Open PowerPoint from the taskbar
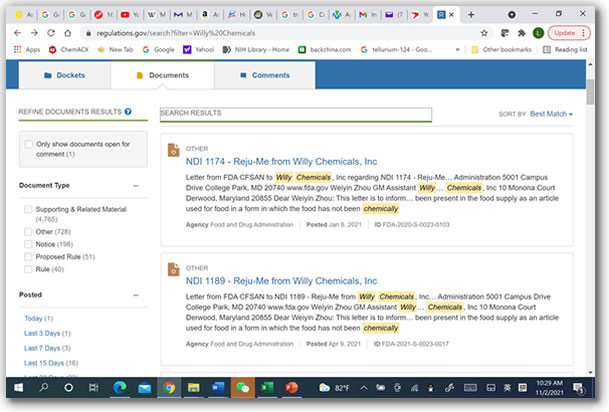 coord(291,388)
